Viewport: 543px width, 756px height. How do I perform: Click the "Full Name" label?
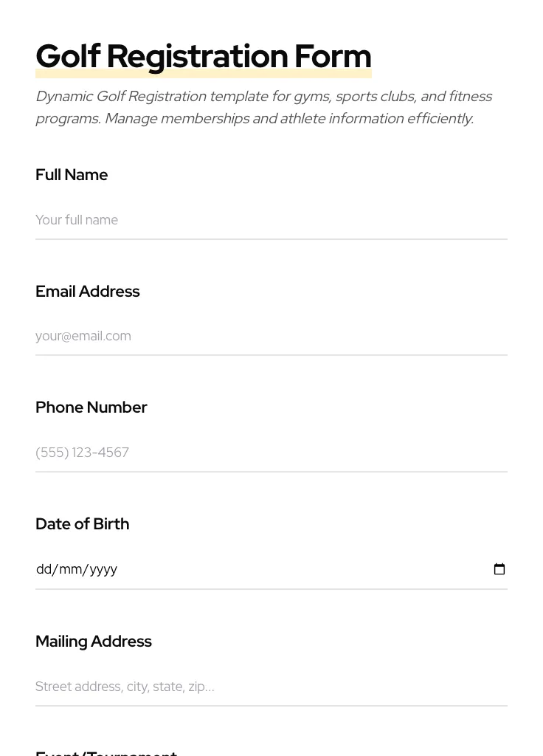click(x=72, y=175)
